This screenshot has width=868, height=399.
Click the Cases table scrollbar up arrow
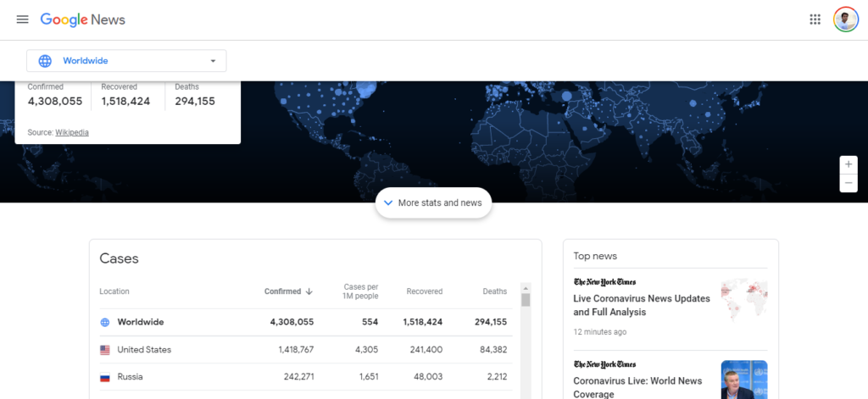[526, 288]
